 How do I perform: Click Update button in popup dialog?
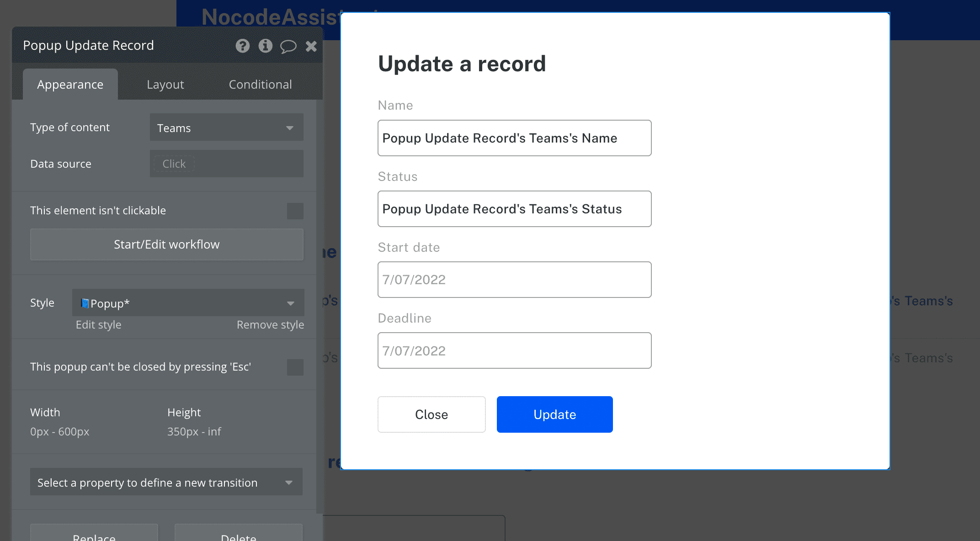[555, 414]
